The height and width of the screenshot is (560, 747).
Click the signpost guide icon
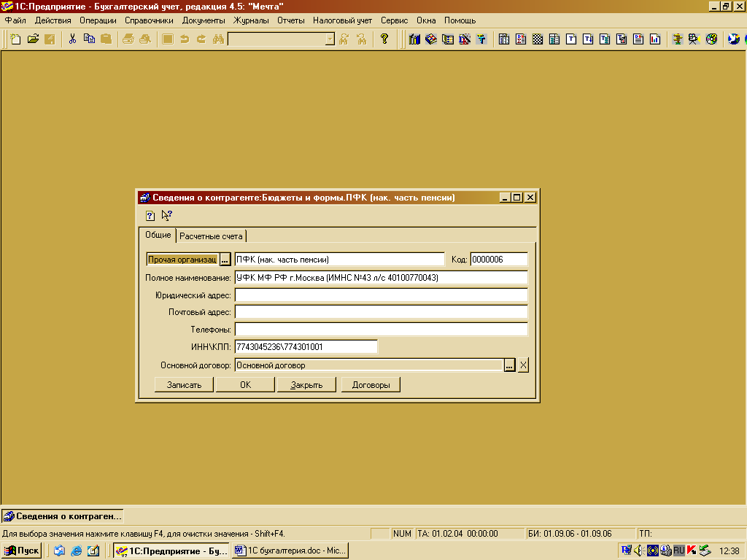677,39
